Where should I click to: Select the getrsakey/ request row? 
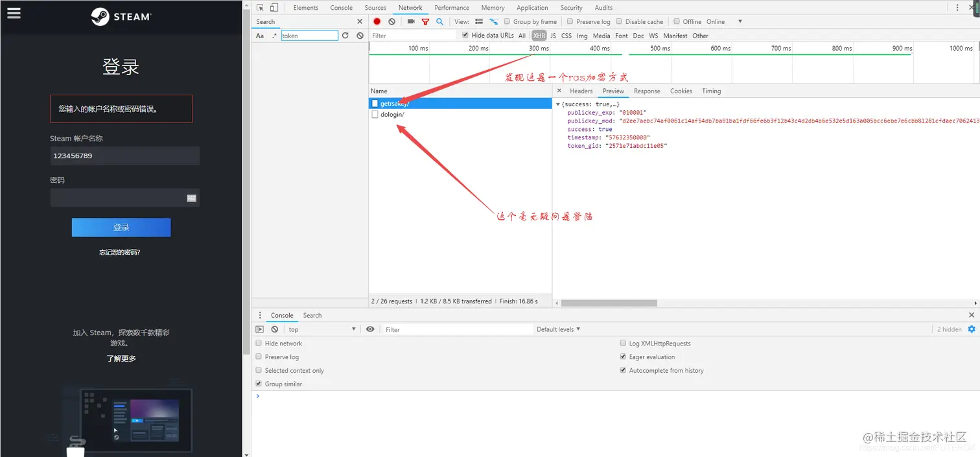point(460,104)
